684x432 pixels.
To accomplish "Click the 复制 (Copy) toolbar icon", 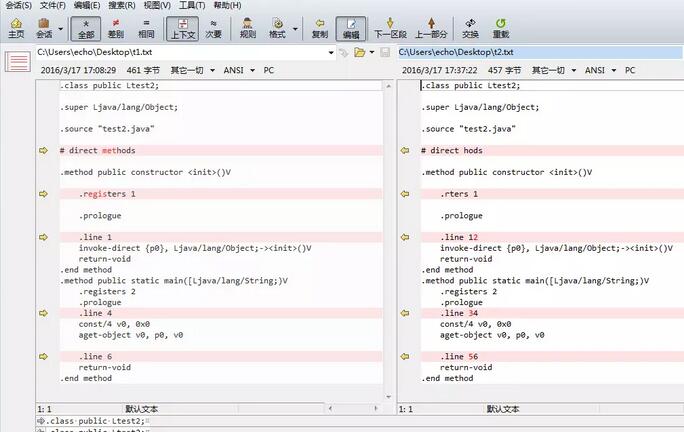I will point(319,27).
